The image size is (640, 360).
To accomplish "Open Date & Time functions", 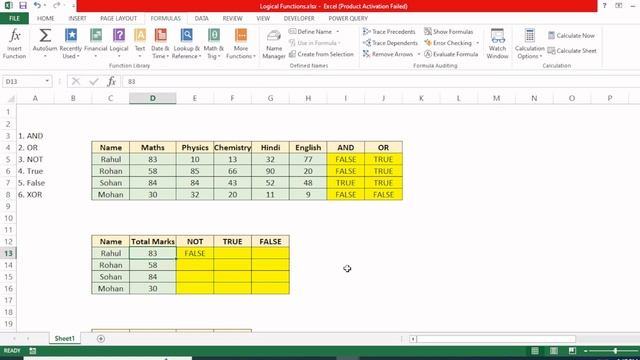I will pos(160,44).
